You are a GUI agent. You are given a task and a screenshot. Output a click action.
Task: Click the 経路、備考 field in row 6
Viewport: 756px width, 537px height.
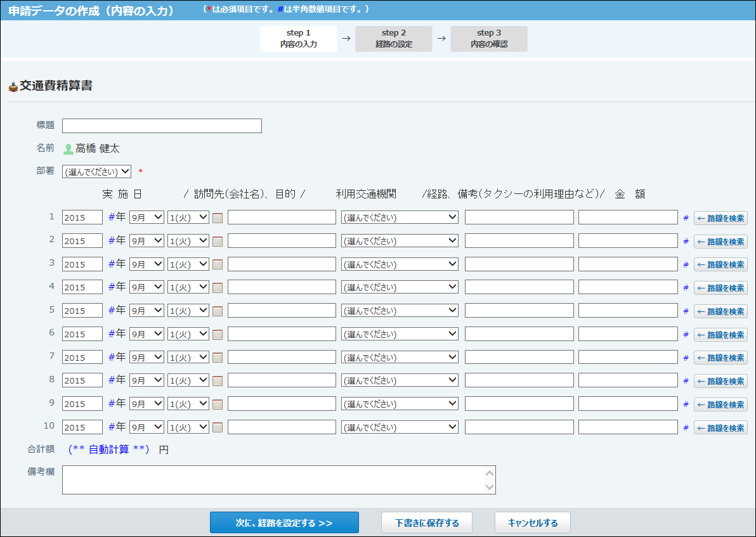519,333
